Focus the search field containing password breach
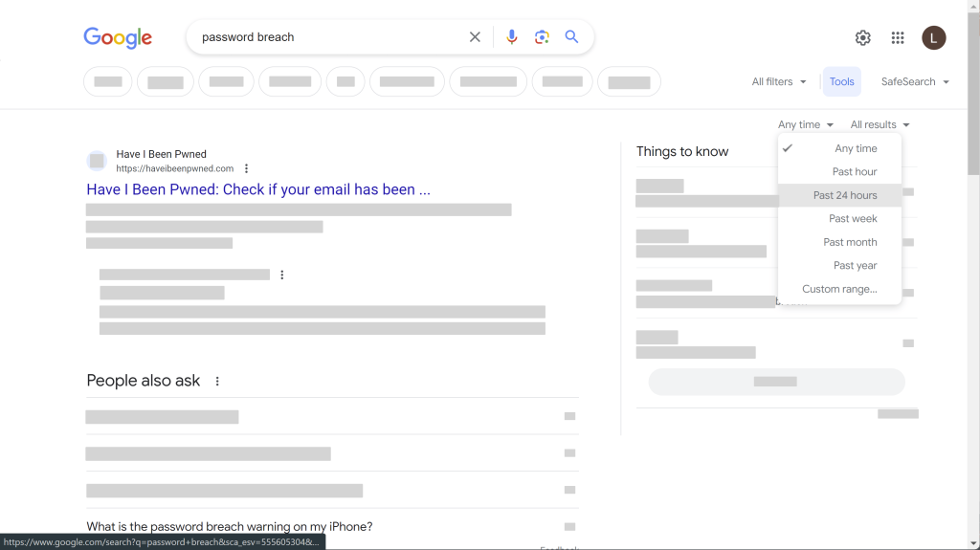The image size is (980, 550). [x=331, y=37]
